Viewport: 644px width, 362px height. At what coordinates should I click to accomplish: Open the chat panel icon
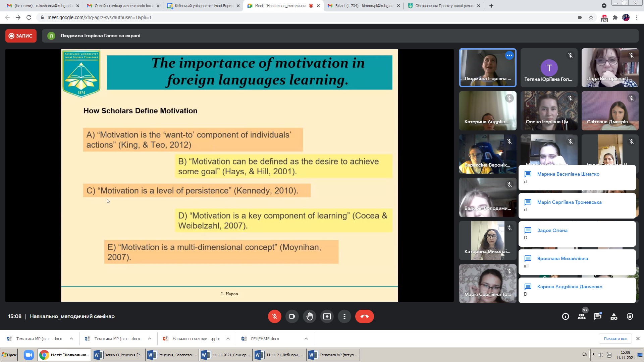click(x=597, y=316)
